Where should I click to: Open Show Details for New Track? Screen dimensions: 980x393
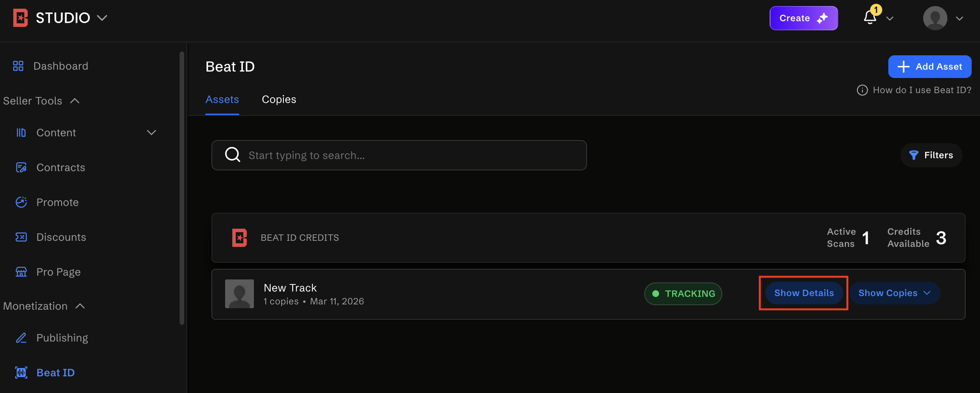coord(803,293)
